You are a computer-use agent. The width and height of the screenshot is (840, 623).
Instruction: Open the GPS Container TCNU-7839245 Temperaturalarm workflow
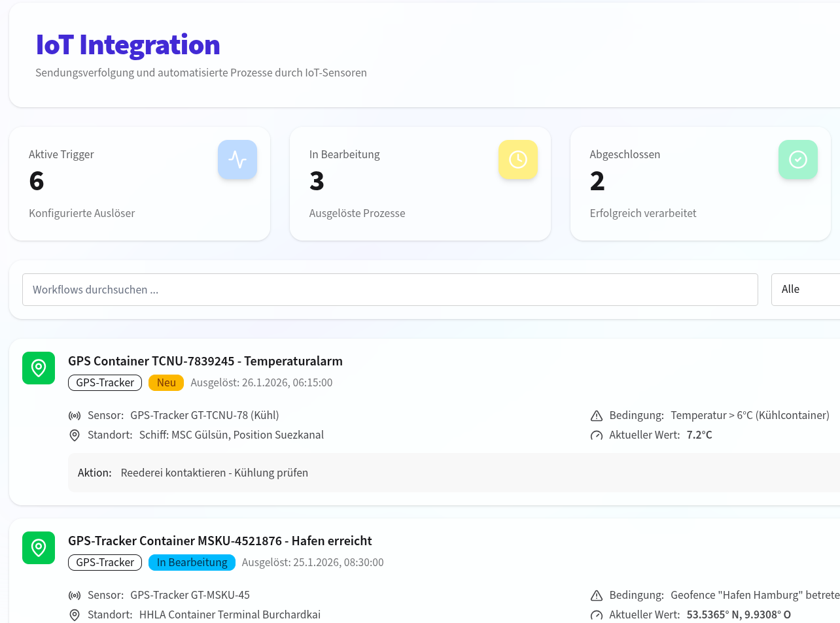pos(205,361)
